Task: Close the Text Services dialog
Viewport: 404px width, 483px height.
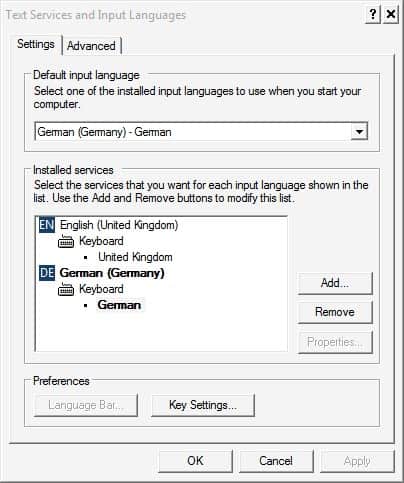Action: click(x=391, y=15)
